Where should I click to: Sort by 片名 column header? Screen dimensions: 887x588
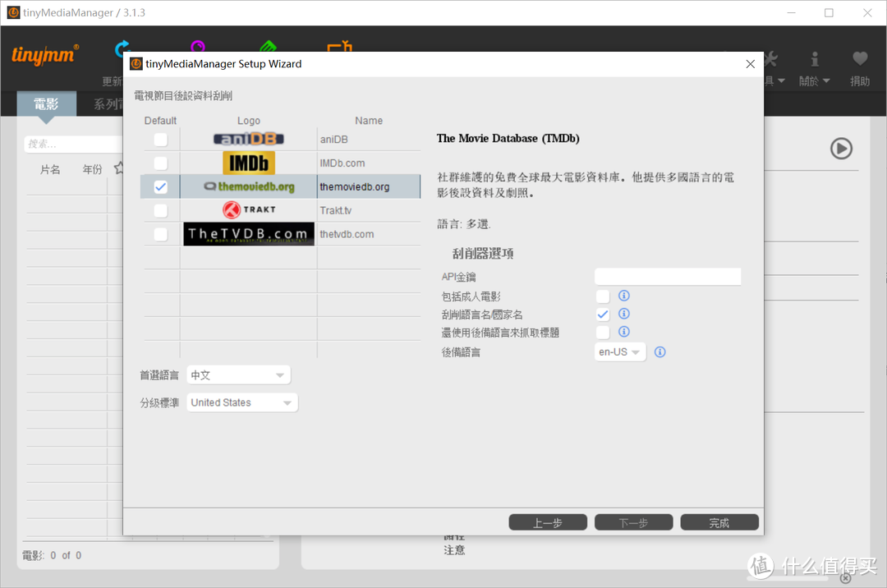click(x=50, y=169)
